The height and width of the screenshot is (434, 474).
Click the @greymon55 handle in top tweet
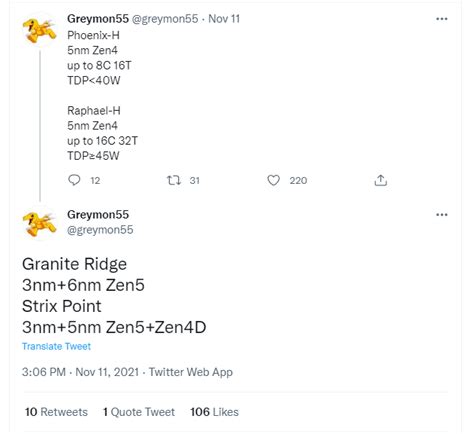click(x=165, y=19)
